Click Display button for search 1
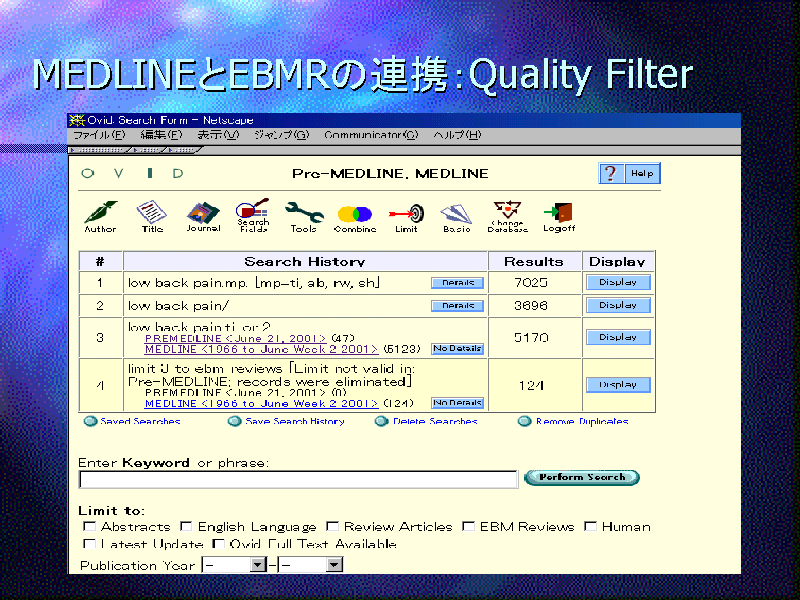The image size is (800, 600). [x=618, y=283]
